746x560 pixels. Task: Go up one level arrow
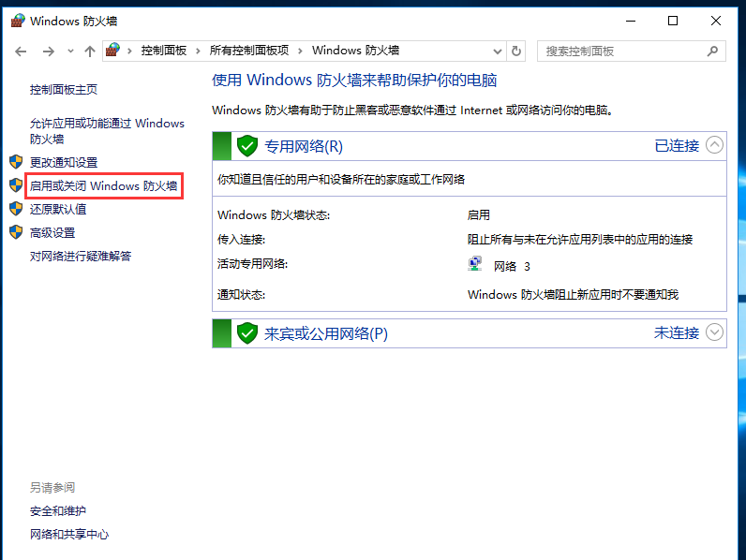pyautogui.click(x=89, y=52)
